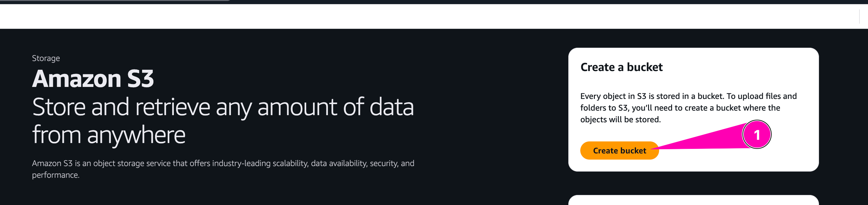
Task: Click the gray browser tab edge at top-left
Action: pyautogui.click(x=115, y=0)
